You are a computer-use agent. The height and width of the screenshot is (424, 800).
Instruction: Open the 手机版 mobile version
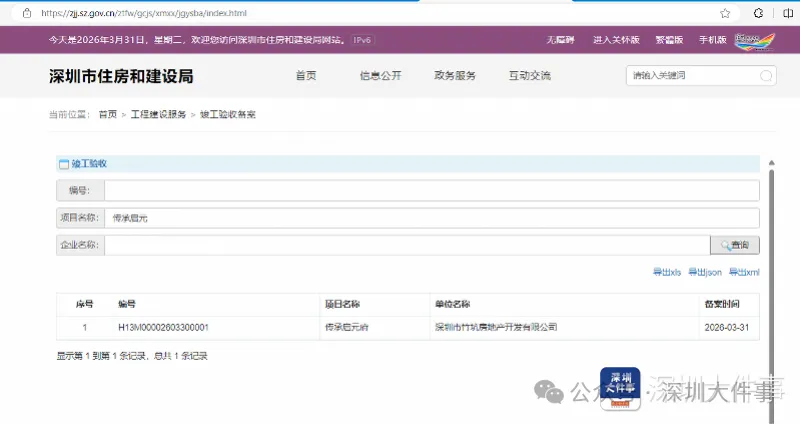(x=712, y=40)
